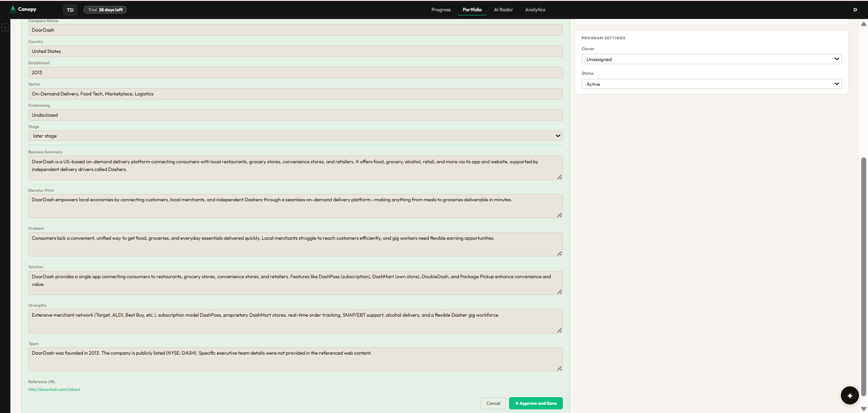Switch to the Analytics tab
868x413 pixels.
pyautogui.click(x=535, y=9)
